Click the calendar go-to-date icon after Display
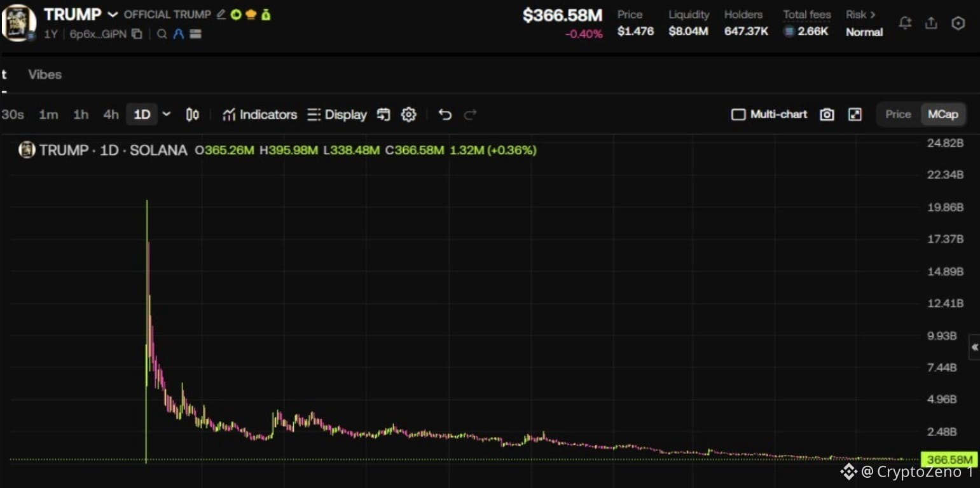Viewport: 980px width, 488px height. coord(383,114)
